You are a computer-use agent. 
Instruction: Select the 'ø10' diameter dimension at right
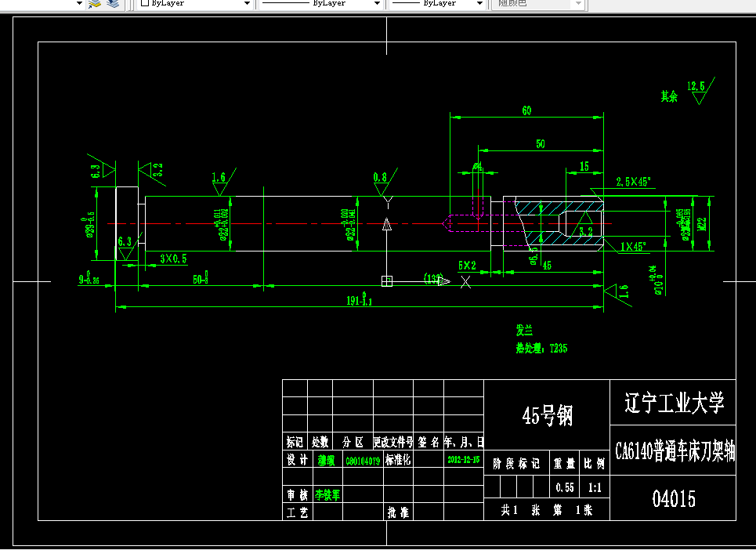click(x=658, y=280)
